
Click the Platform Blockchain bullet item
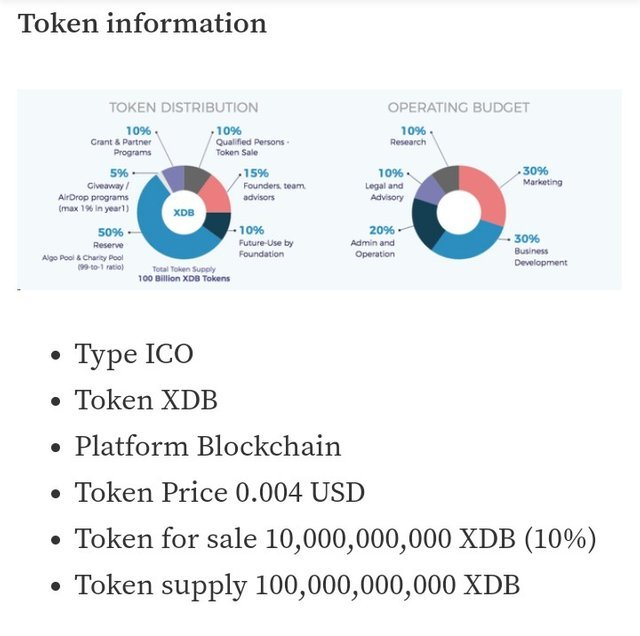[x=207, y=446]
